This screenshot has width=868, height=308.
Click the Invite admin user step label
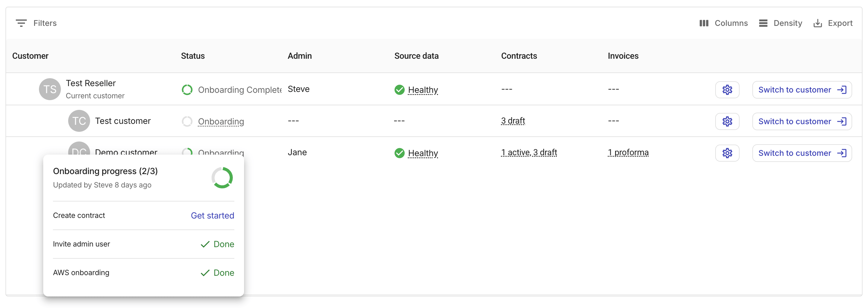(81, 244)
